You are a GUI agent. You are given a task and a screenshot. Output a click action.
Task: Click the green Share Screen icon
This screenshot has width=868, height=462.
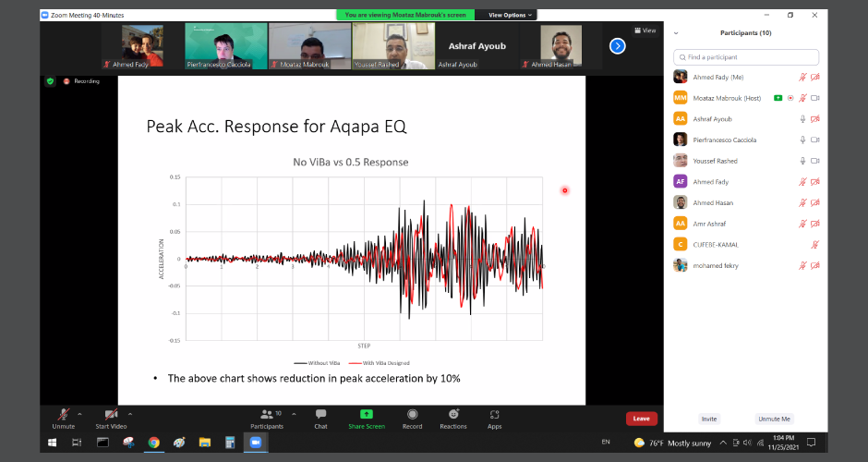click(367, 414)
